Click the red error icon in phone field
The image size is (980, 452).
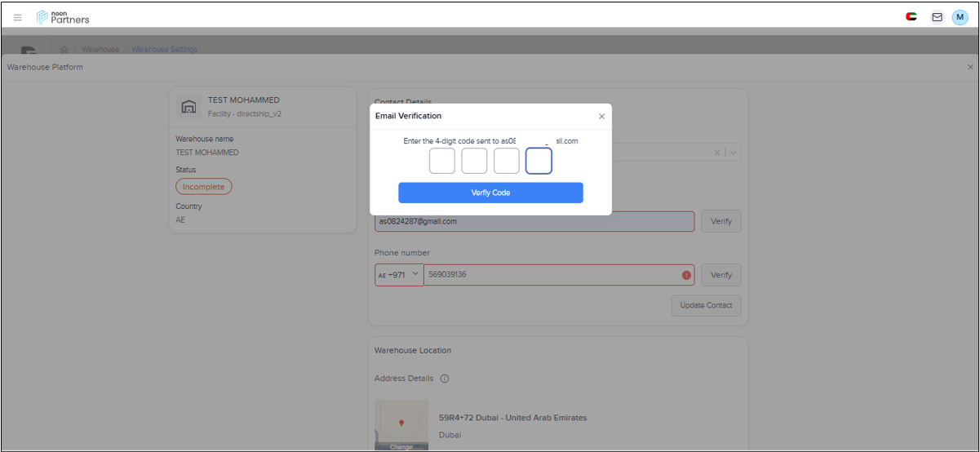tap(686, 275)
